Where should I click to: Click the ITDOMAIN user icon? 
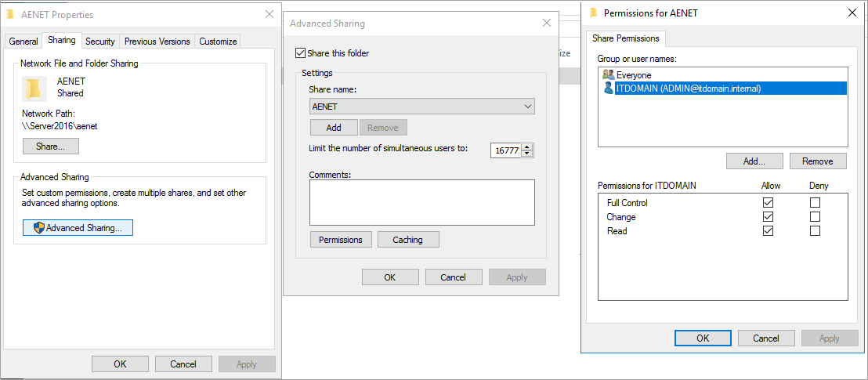tap(608, 89)
